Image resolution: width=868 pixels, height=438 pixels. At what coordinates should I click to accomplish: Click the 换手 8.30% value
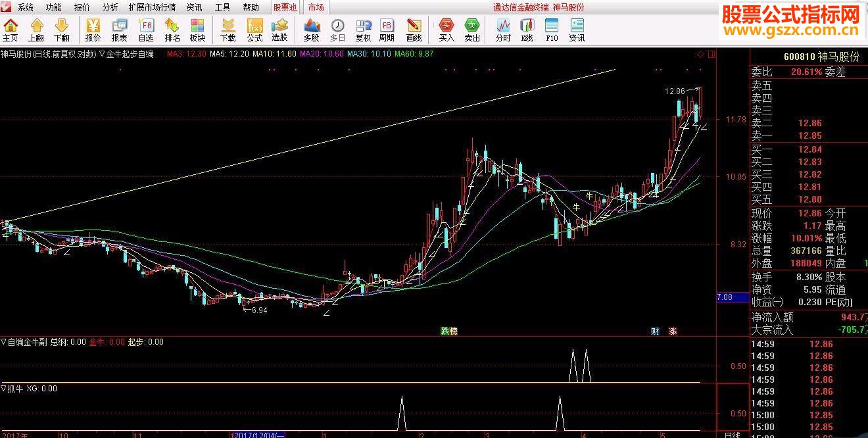(808, 277)
